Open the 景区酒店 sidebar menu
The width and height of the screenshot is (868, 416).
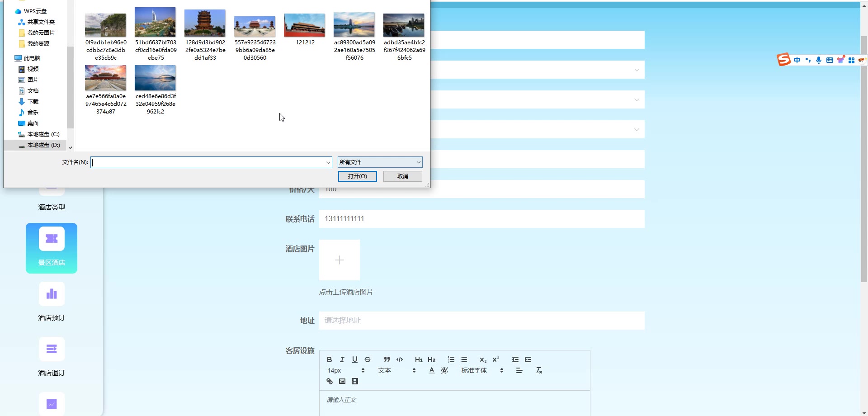(x=52, y=248)
